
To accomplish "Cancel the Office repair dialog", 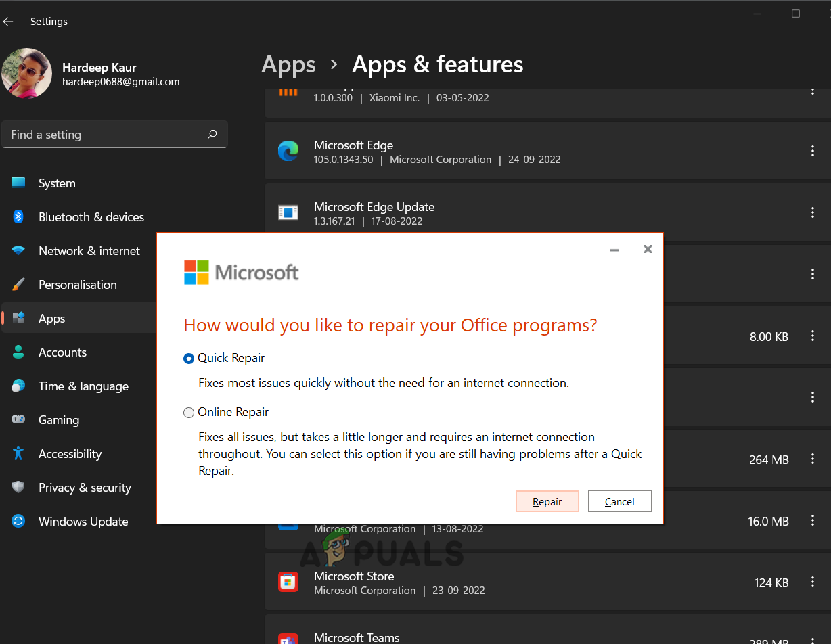I will tap(619, 501).
